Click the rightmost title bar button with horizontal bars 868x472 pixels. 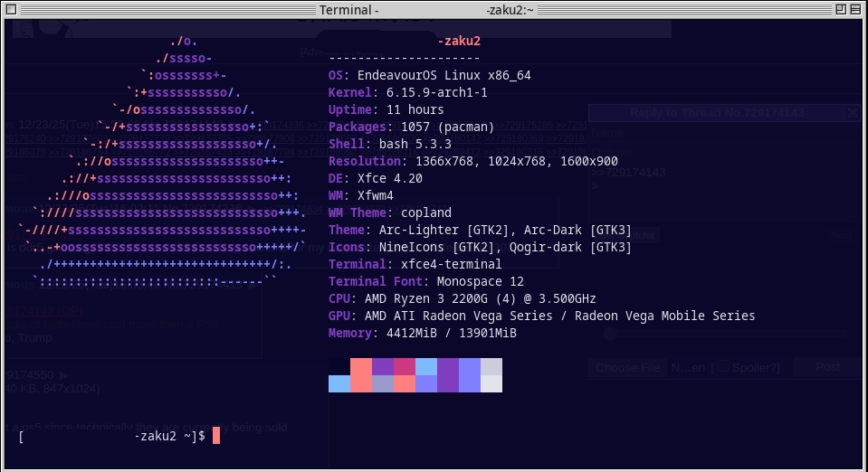[x=855, y=9]
